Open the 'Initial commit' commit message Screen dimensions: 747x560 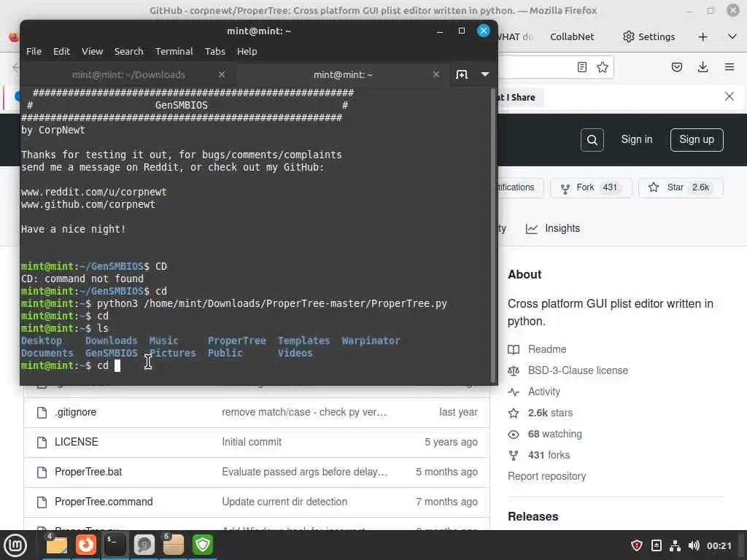coord(252,442)
